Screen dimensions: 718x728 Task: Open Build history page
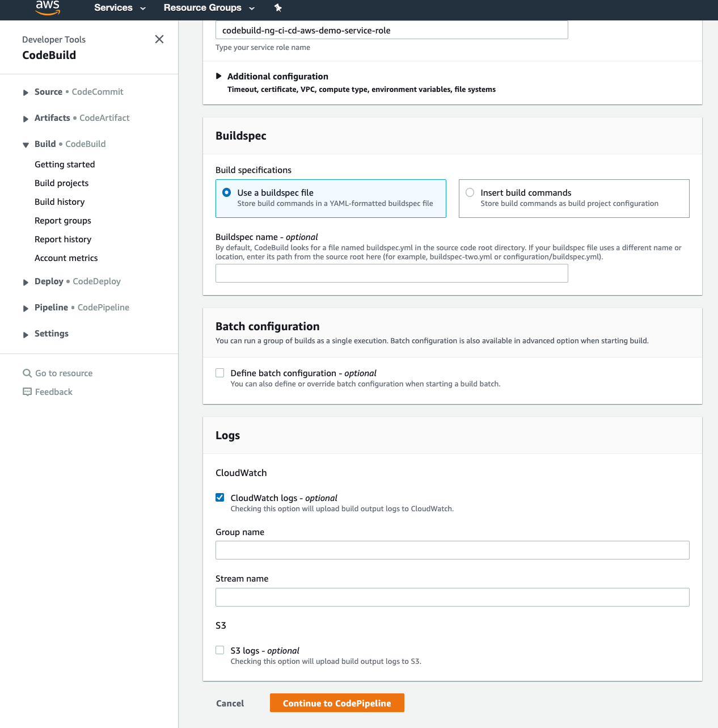pyautogui.click(x=60, y=201)
